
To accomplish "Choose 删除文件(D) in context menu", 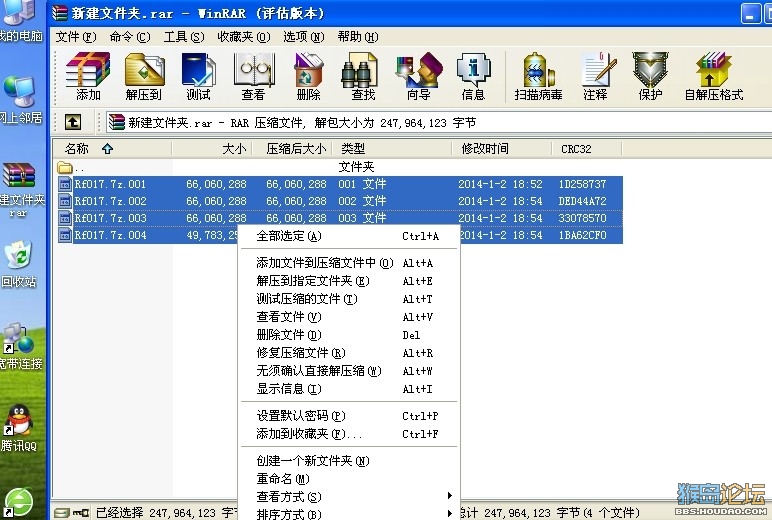I will 349,335.
